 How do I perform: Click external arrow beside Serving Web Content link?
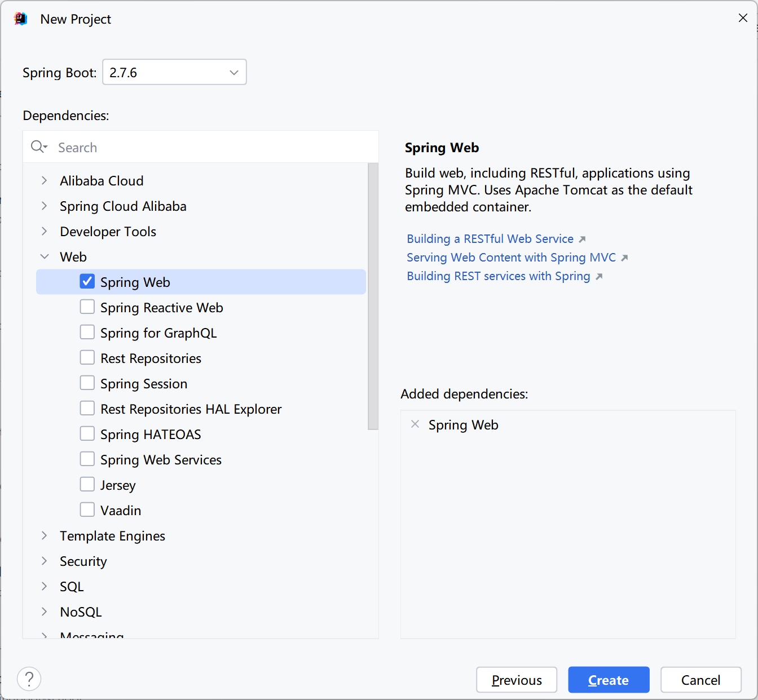coord(624,258)
